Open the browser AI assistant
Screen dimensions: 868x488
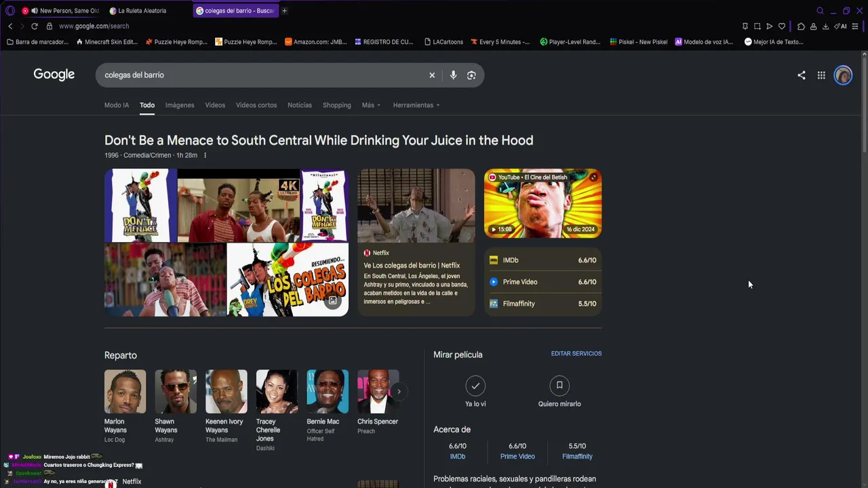pos(841,26)
